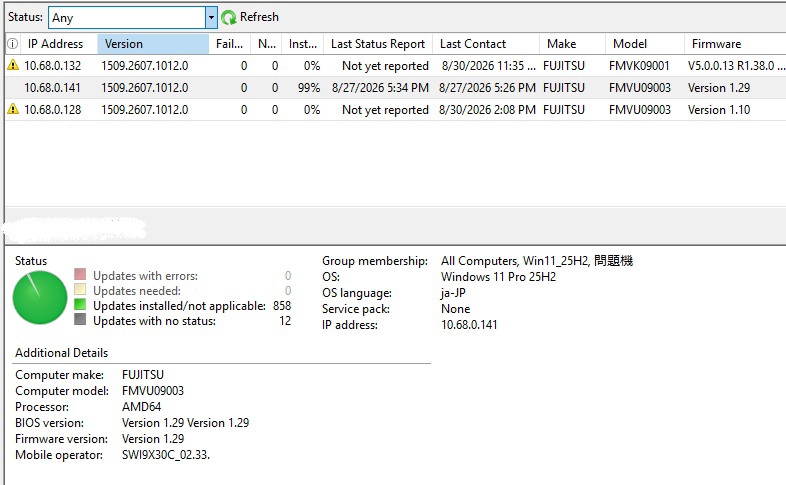Sort by Inst... column header
The width and height of the screenshot is (786, 485).
click(303, 44)
